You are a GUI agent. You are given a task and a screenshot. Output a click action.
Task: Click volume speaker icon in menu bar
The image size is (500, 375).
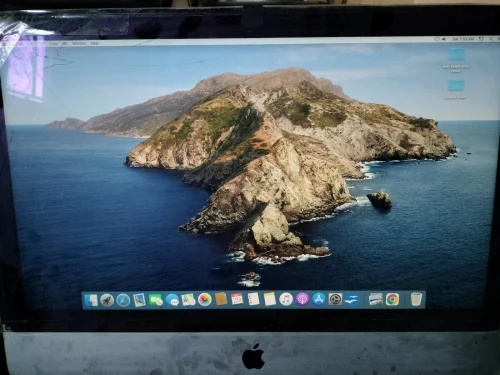tap(444, 39)
